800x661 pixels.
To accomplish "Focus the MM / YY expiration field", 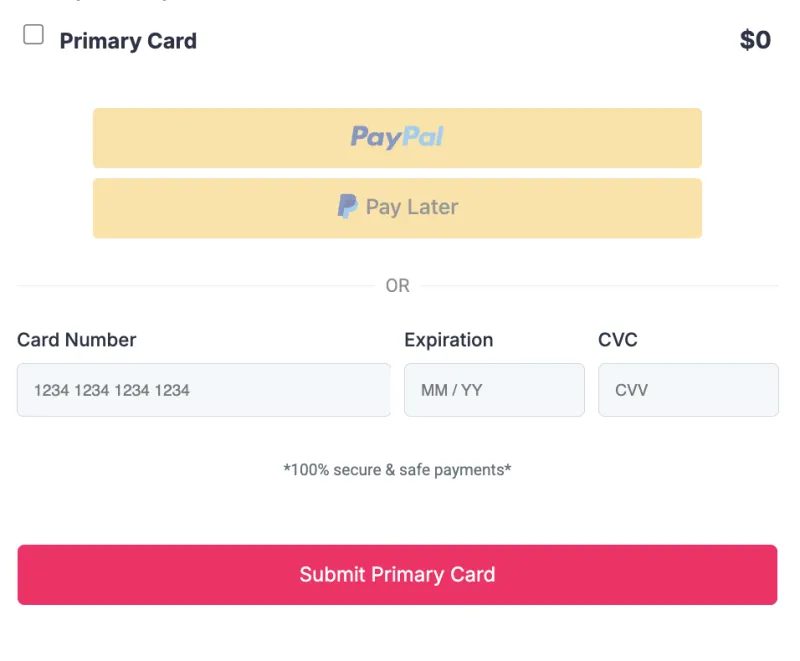I will [x=494, y=390].
